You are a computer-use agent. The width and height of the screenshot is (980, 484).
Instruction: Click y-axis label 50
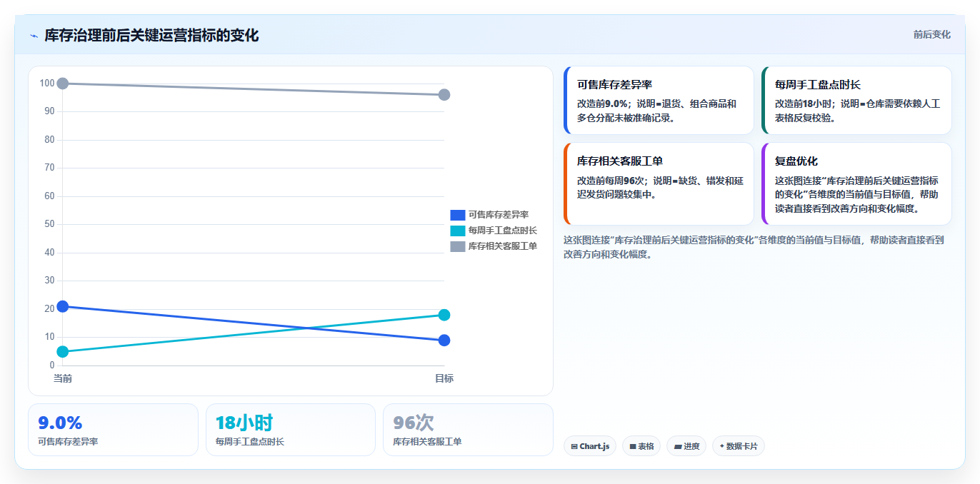tap(49, 224)
